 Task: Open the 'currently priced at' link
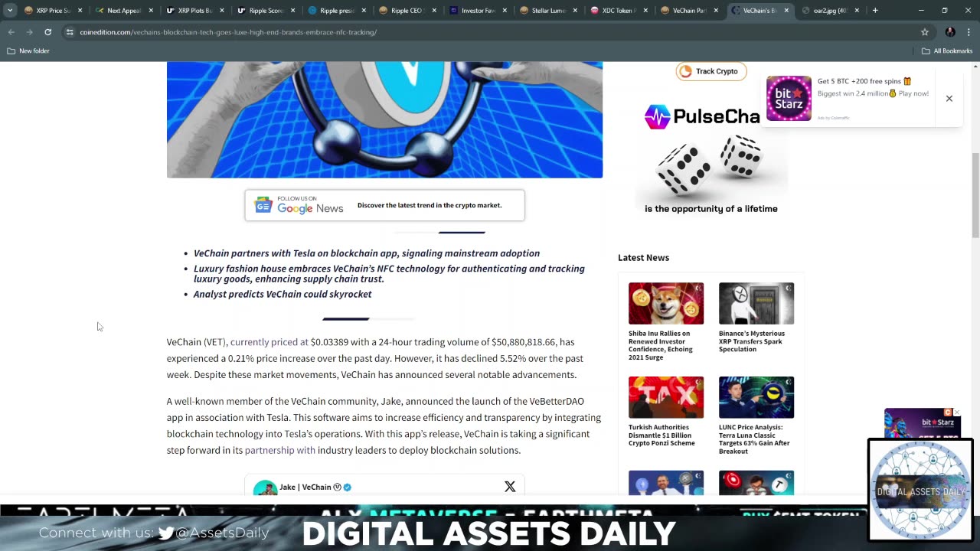point(269,342)
